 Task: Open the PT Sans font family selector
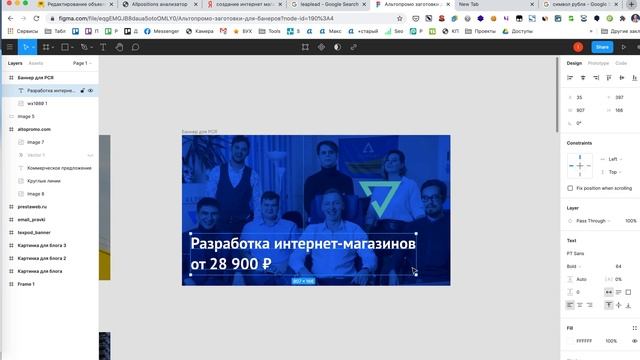pyautogui.click(x=576, y=253)
